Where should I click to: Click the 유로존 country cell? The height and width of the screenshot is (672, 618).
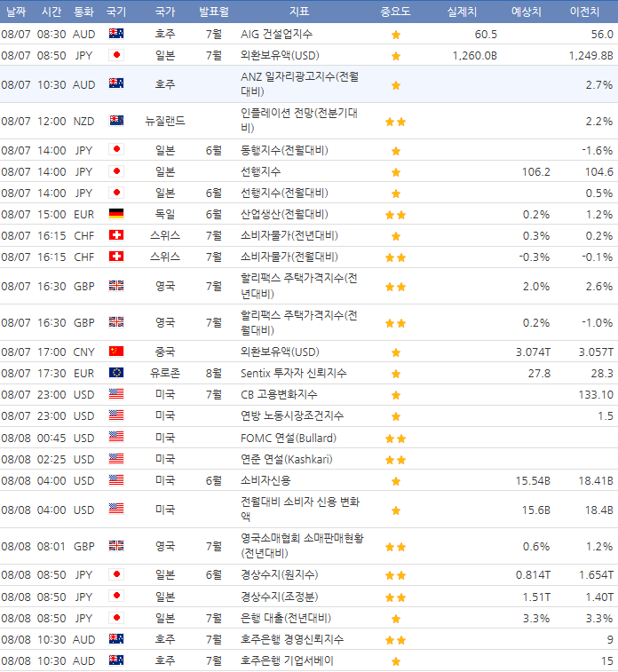165,373
